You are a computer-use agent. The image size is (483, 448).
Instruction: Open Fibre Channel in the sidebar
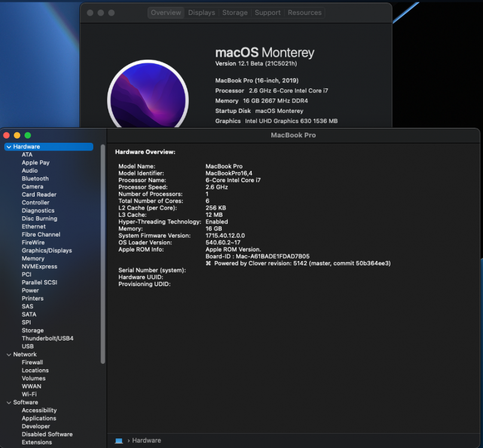(x=41, y=235)
